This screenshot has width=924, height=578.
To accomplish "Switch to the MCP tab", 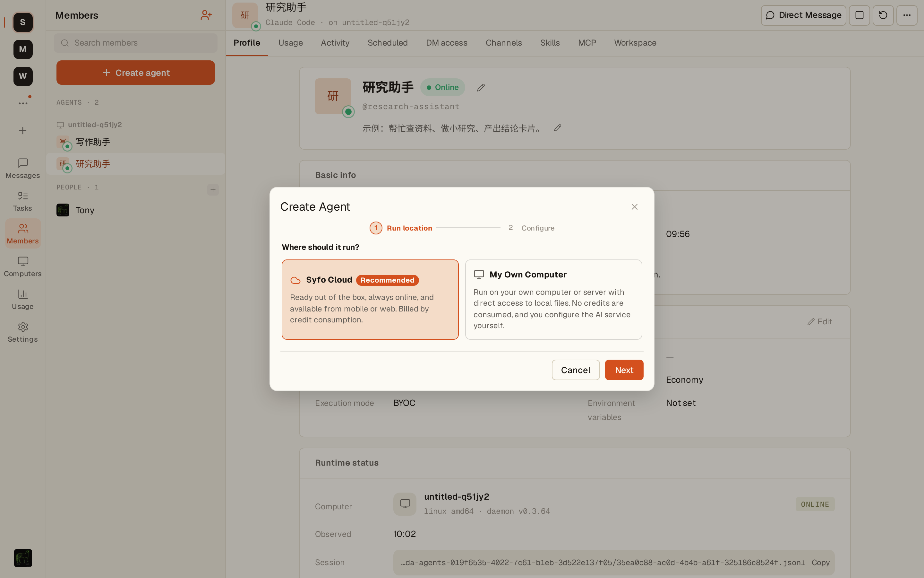I will (x=587, y=43).
